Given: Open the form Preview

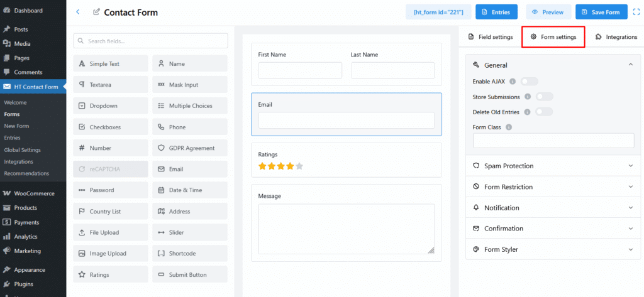Looking at the screenshot, I should pyautogui.click(x=548, y=12).
